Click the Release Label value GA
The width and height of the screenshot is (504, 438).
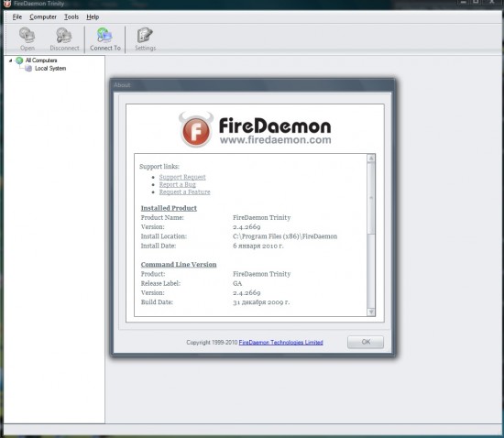click(x=237, y=283)
